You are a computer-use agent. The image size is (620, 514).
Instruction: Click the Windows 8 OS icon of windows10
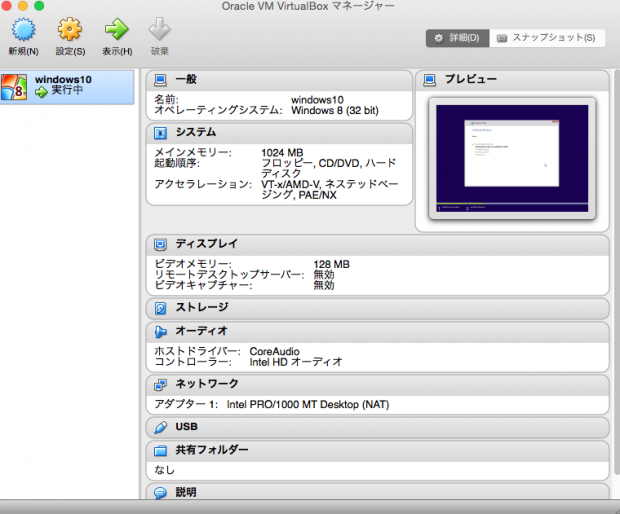click(14, 87)
